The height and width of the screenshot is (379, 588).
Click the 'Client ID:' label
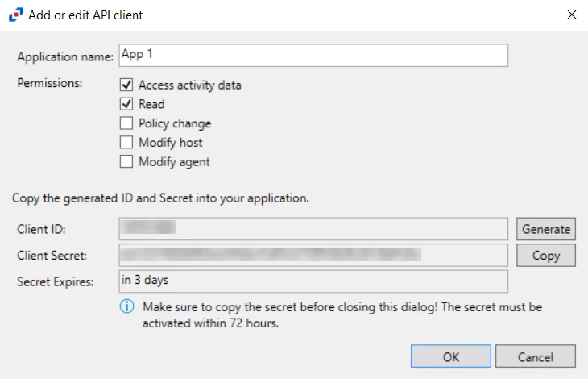41,229
